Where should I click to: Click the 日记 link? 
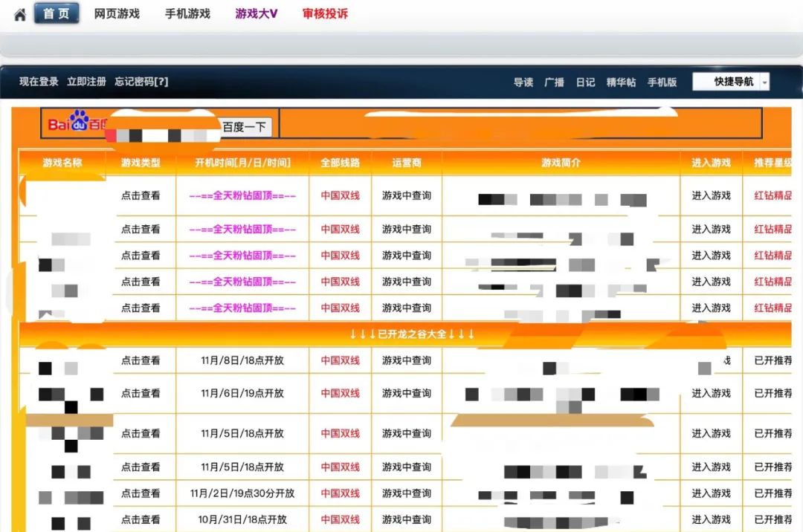point(586,82)
